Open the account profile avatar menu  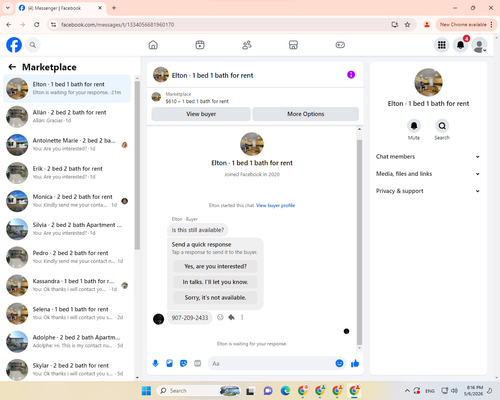(x=479, y=45)
